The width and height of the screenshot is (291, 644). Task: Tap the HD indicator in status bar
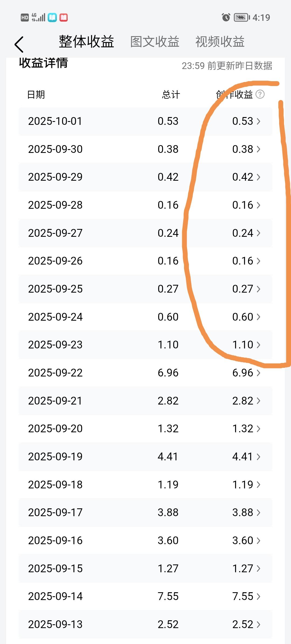coord(25,18)
